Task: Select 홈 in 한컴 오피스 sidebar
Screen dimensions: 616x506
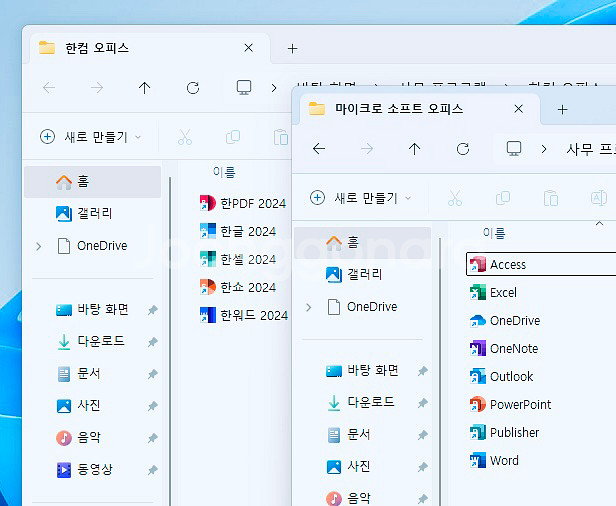Action: (93, 182)
